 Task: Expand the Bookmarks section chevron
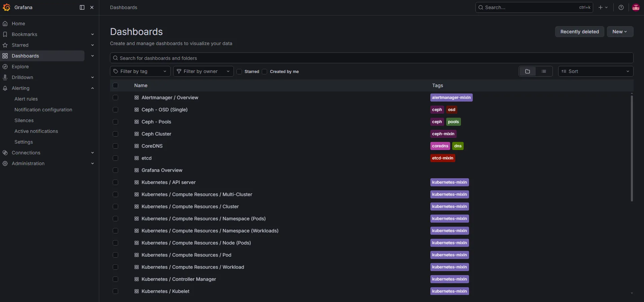tap(93, 34)
